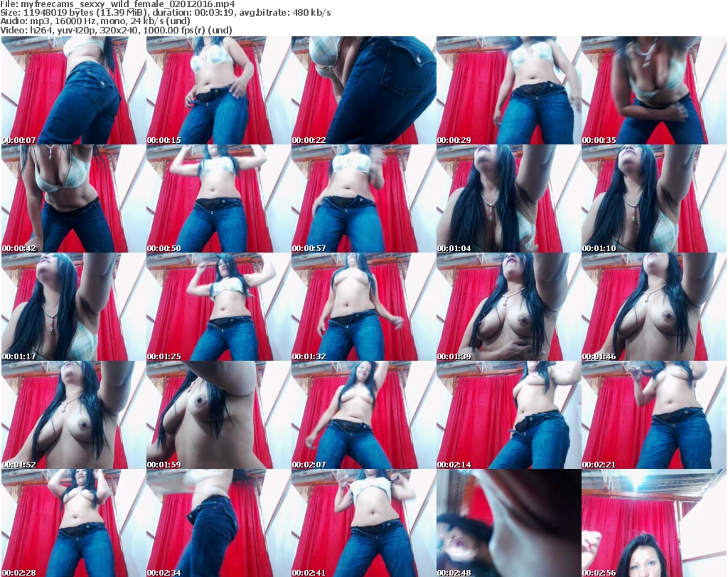Pick the thumbnail marked 00:00:35
This screenshot has height=577, width=728.
click(654, 90)
